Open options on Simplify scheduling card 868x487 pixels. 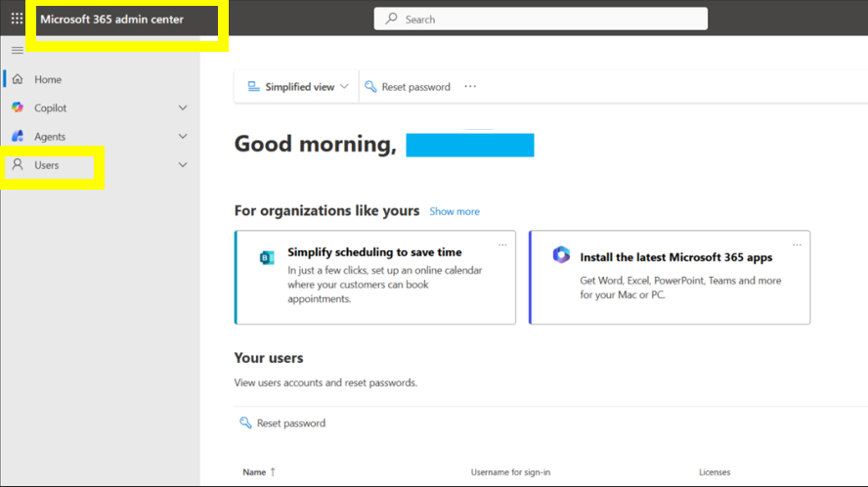pos(502,244)
